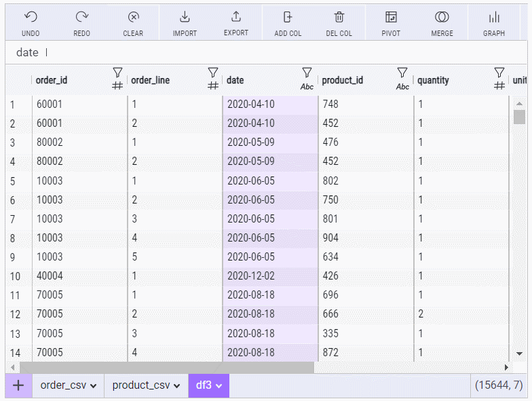
Task: Switch to the product_csv sheet tab
Action: pyautogui.click(x=146, y=385)
